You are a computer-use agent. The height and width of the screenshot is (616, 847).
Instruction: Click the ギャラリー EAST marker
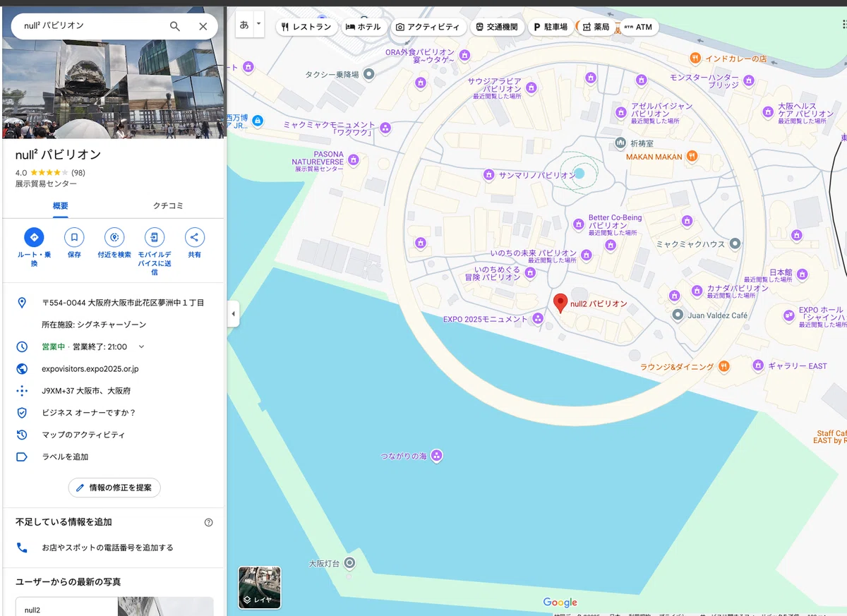point(758,366)
